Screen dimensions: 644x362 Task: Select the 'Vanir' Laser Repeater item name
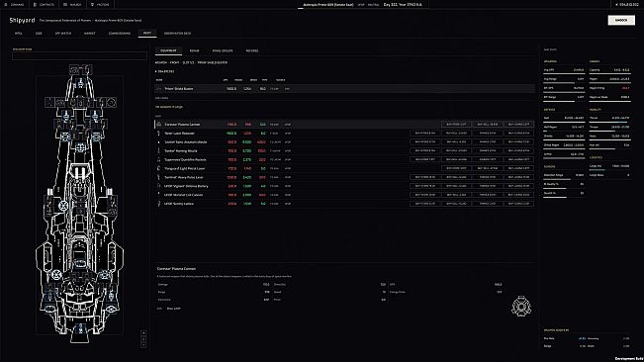click(x=180, y=133)
